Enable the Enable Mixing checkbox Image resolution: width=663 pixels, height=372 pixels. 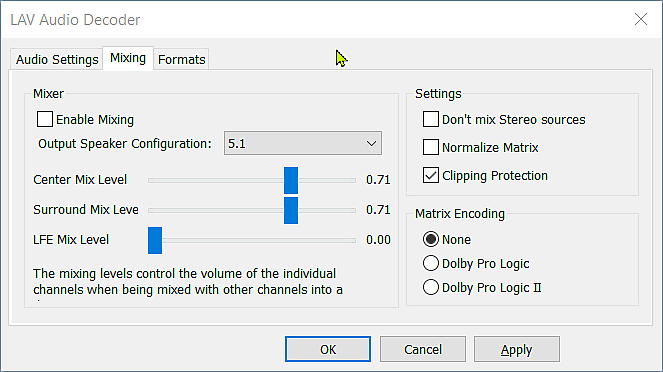[x=45, y=120]
